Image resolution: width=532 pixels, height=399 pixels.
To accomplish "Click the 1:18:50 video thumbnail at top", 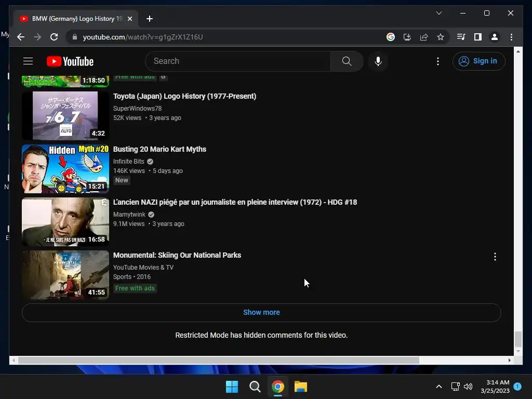I will [x=65, y=82].
